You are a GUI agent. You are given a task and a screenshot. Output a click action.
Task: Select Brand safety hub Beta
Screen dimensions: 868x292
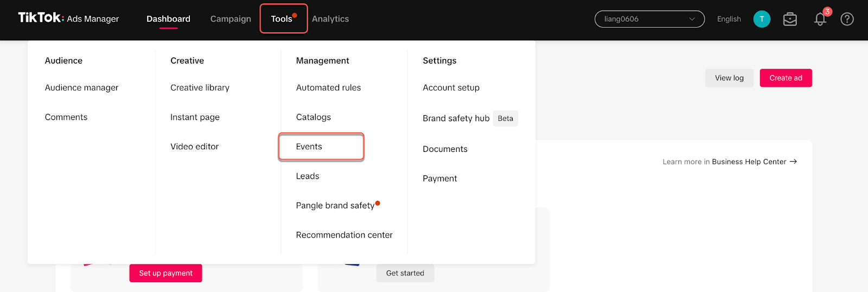click(456, 118)
